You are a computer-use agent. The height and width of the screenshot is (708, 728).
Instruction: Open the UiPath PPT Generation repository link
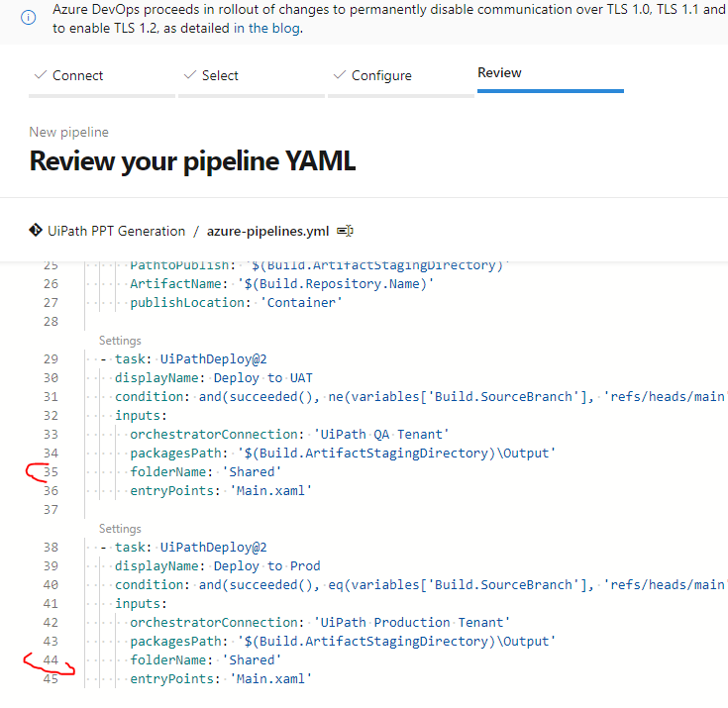tap(116, 231)
